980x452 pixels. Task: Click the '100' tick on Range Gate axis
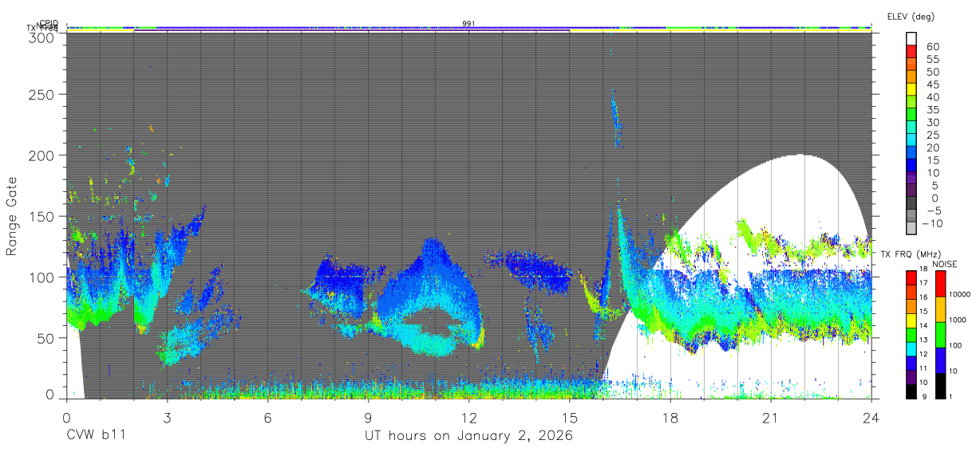tap(43, 277)
